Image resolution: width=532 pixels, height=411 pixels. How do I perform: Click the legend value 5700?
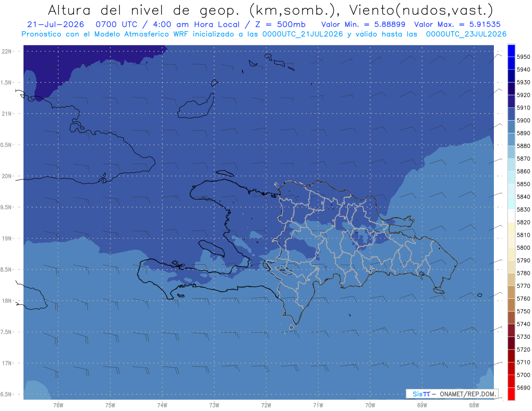click(523, 375)
